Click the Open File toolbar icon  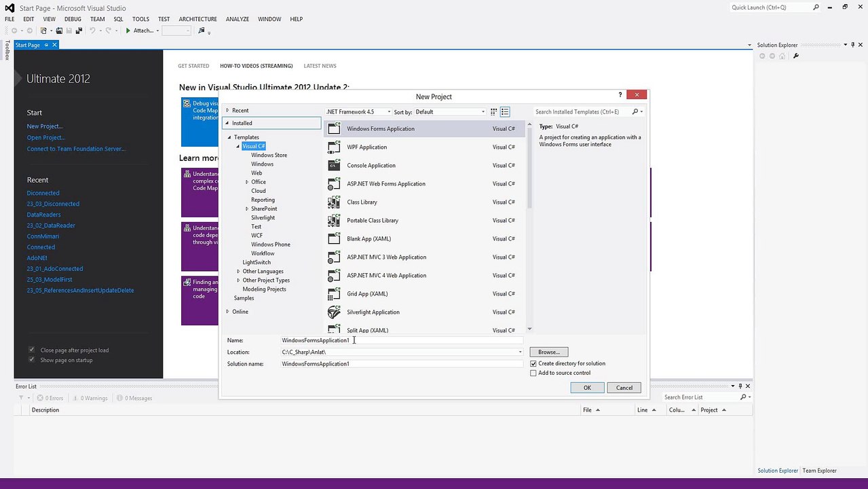point(59,31)
